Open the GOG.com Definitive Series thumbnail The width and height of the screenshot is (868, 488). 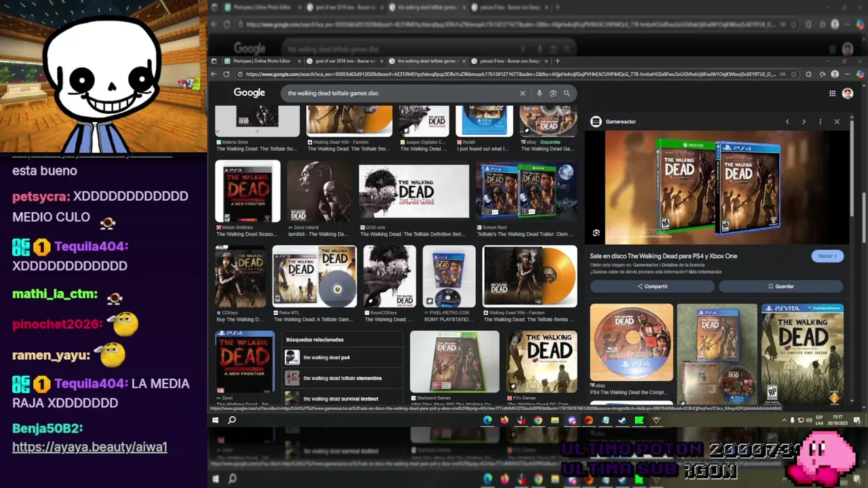(414, 192)
